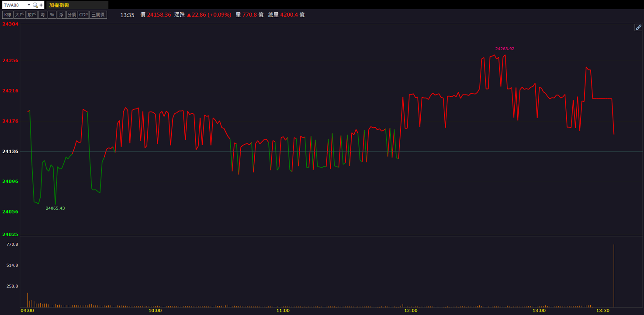This screenshot has height=315, width=644.
Task: Click the time 13:35 display
Action: [127, 15]
